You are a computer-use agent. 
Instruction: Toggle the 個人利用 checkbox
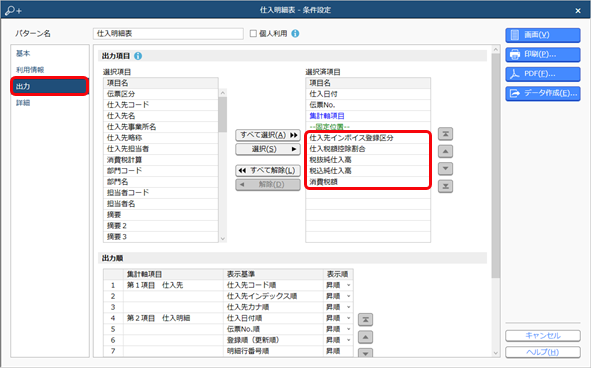[253, 34]
